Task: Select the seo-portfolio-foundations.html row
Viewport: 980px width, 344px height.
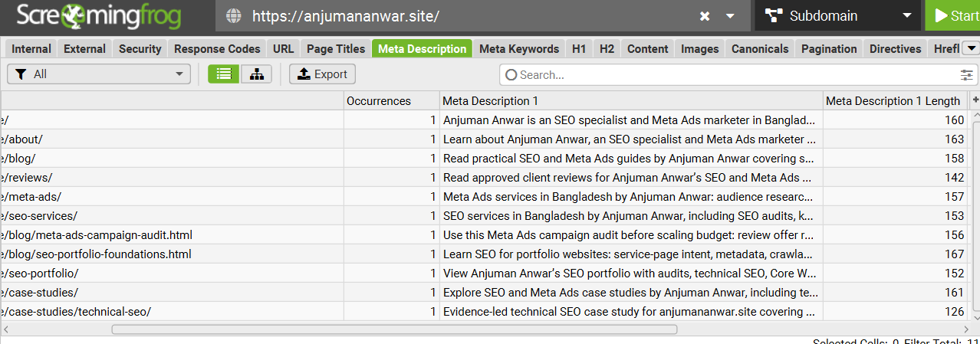Action: tap(172, 254)
